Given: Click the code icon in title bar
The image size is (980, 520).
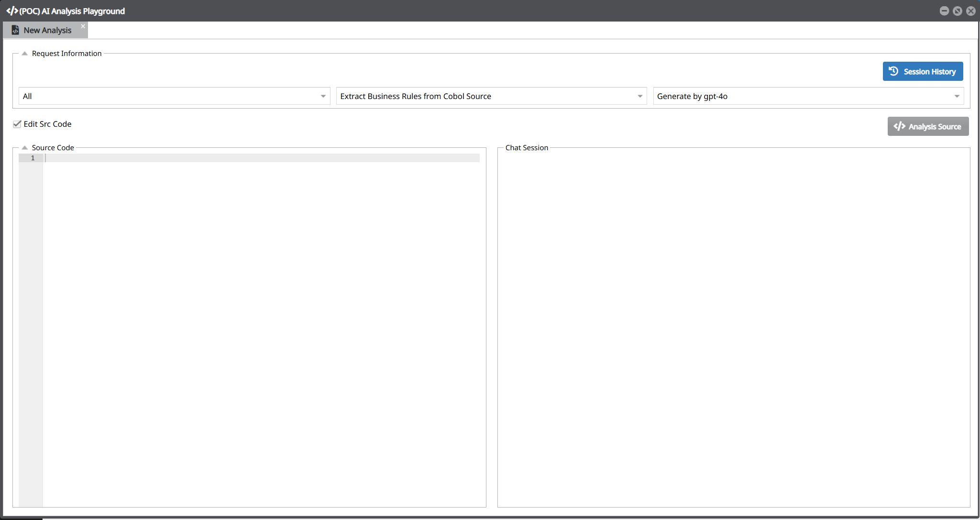Looking at the screenshot, I should point(12,11).
